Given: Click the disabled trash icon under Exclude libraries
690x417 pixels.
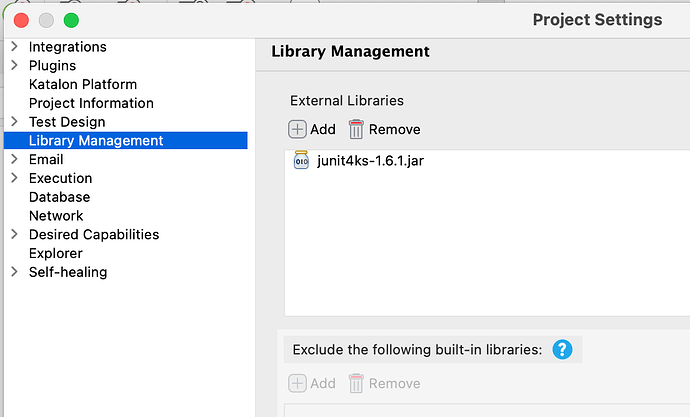Looking at the screenshot, I should tap(356, 383).
